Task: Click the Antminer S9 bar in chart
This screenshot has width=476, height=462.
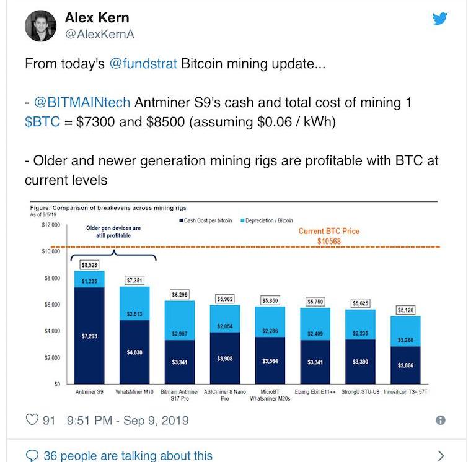Action: [89, 328]
